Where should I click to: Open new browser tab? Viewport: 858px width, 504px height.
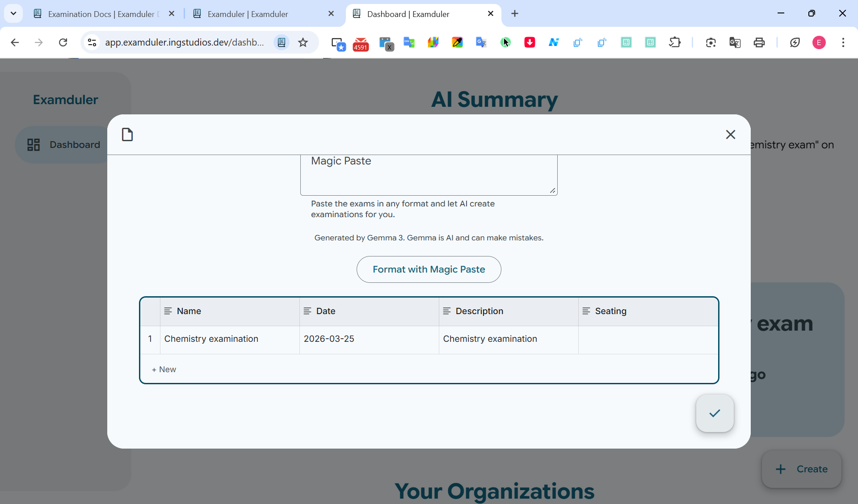click(515, 14)
